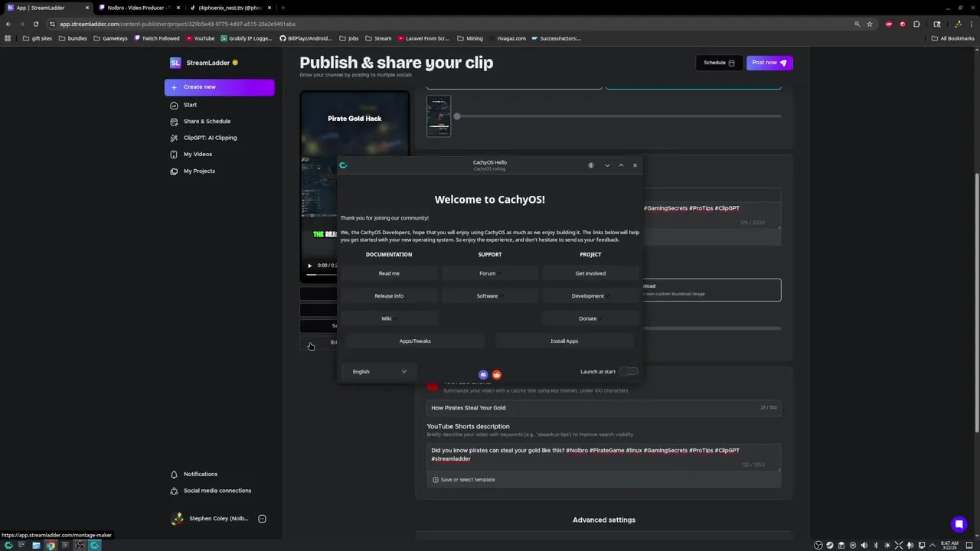Open the Twitch Followed bookmark
Screen dimensions: 980x551
(157, 38)
